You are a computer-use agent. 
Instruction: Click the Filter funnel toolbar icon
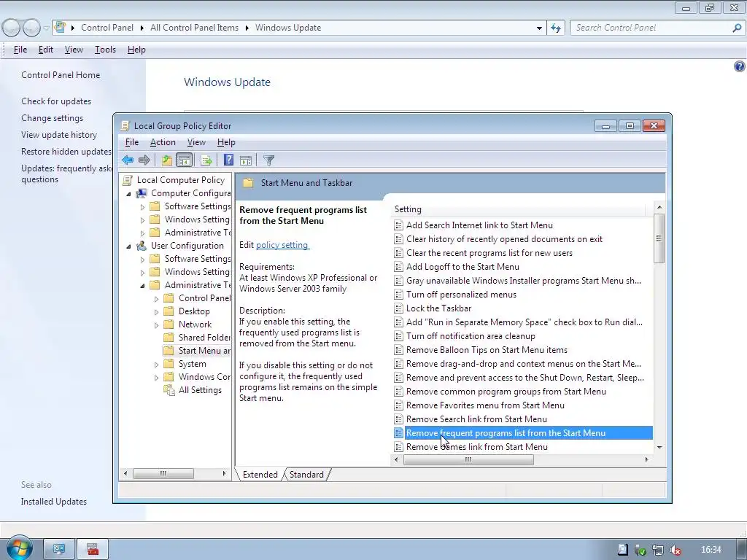click(268, 160)
